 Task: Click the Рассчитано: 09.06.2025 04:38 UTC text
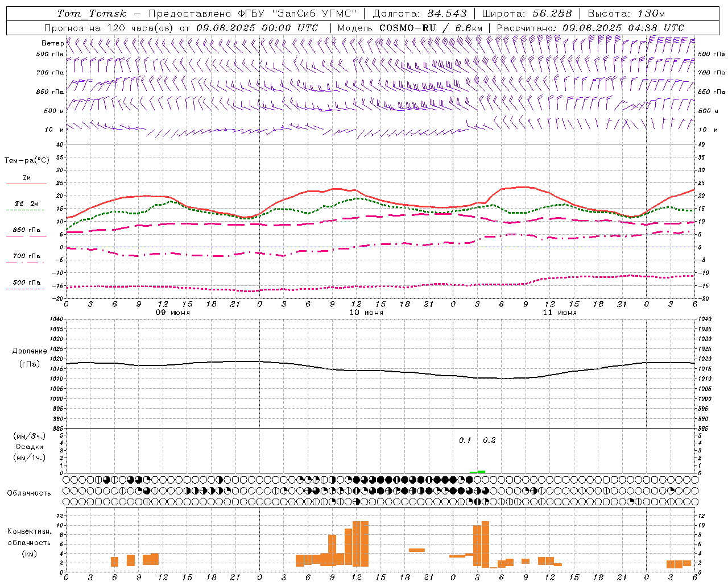[590, 28]
